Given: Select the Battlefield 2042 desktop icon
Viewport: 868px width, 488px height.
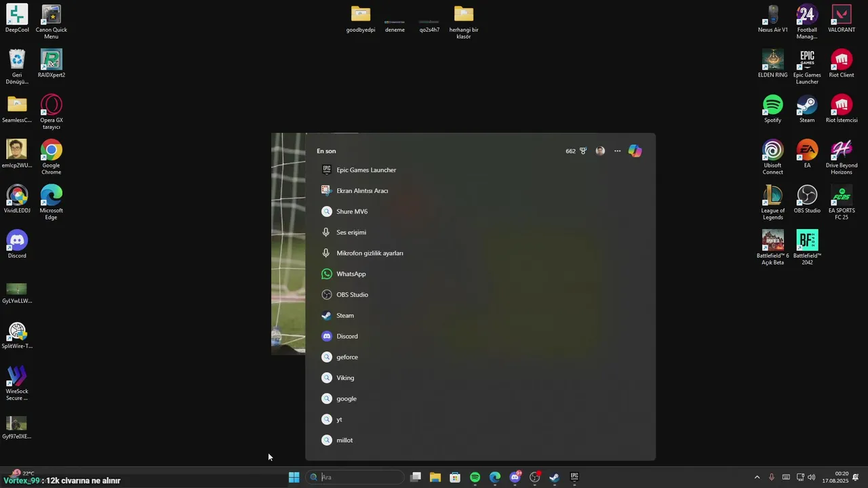Looking at the screenshot, I should [807, 247].
